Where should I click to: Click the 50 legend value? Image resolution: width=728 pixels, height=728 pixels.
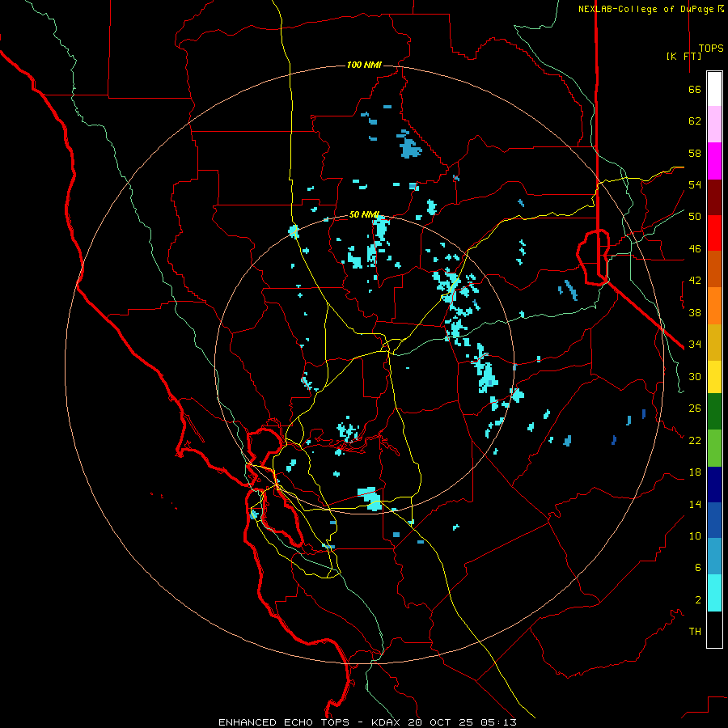click(695, 216)
